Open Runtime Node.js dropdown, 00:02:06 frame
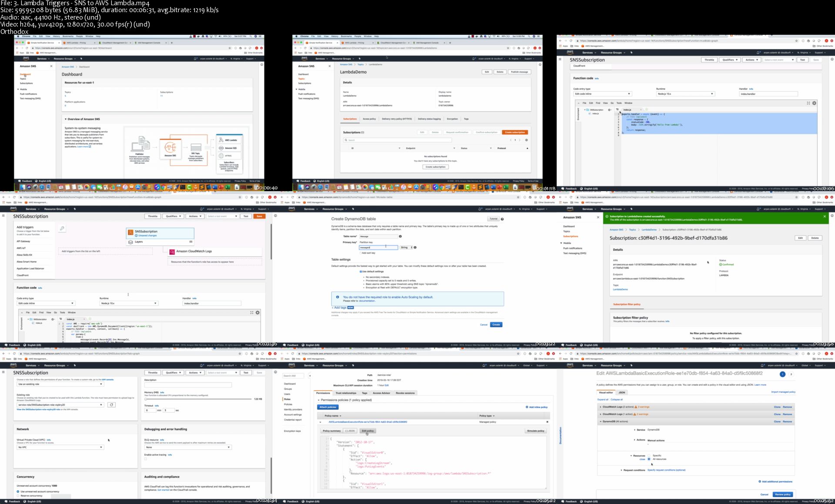The height and width of the screenshot is (504, 835). [685, 94]
